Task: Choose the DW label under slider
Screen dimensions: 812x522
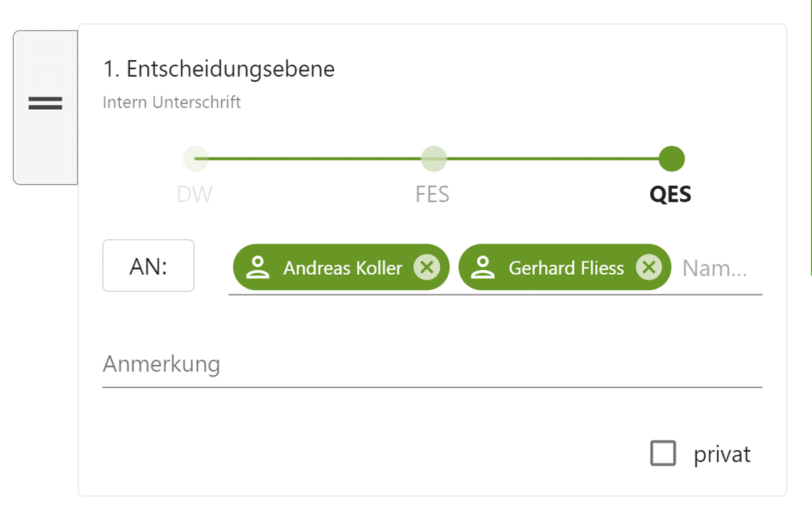Action: pyautogui.click(x=194, y=194)
